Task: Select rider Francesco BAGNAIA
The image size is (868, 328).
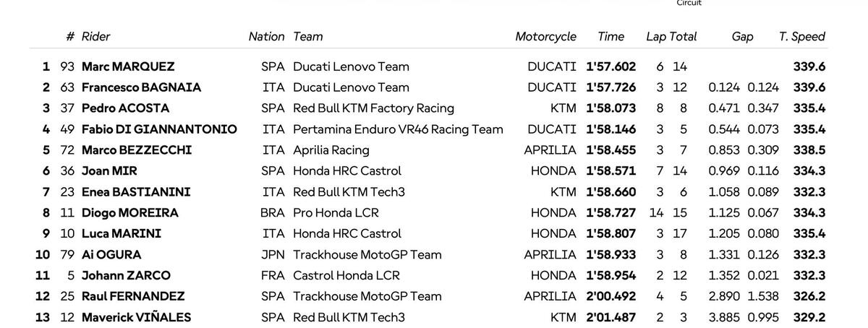Action: [x=141, y=87]
